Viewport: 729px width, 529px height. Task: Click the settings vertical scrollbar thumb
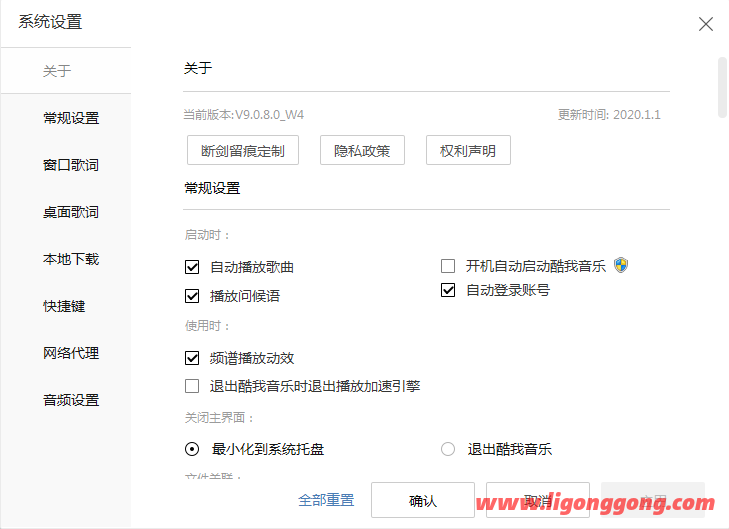pyautogui.click(x=722, y=87)
